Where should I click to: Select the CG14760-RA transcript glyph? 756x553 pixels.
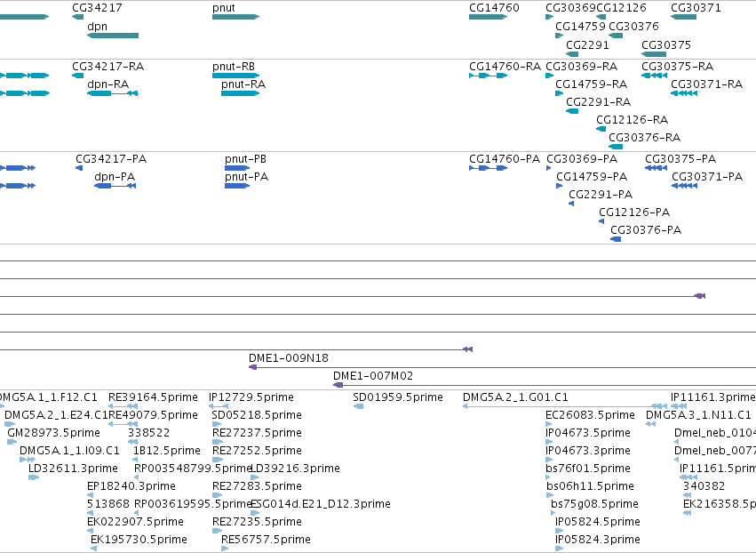coord(488,76)
